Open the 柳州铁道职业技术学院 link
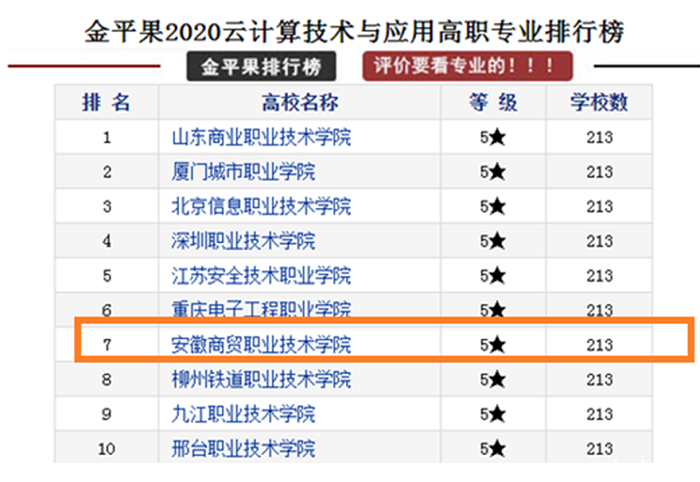The width and height of the screenshot is (700, 482). [x=261, y=380]
